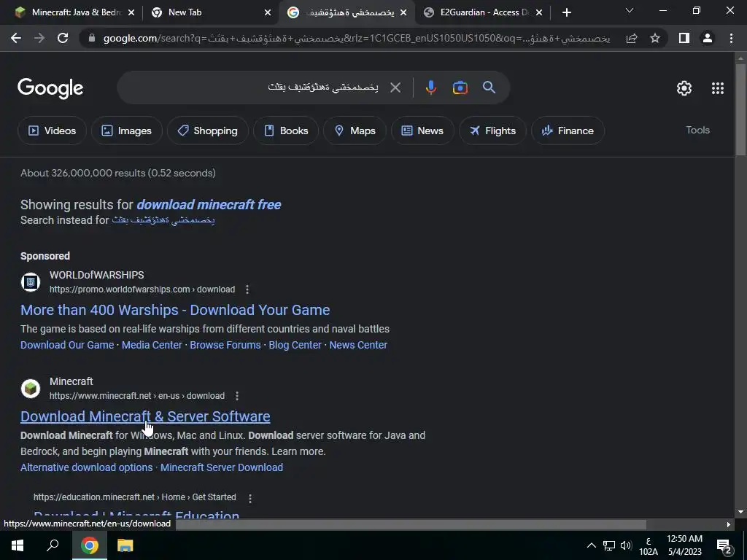The width and height of the screenshot is (747, 560).
Task: Filter results by Videos
Action: tap(52, 131)
